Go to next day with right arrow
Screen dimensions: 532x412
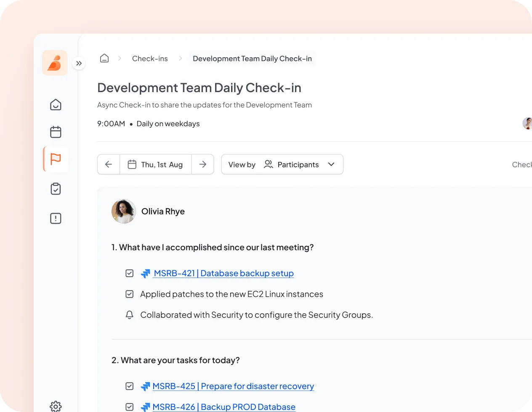tap(203, 164)
